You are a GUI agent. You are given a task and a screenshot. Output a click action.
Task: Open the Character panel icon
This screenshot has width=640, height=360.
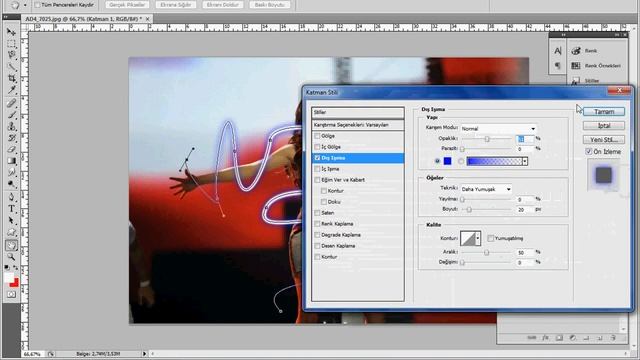pyautogui.click(x=558, y=51)
